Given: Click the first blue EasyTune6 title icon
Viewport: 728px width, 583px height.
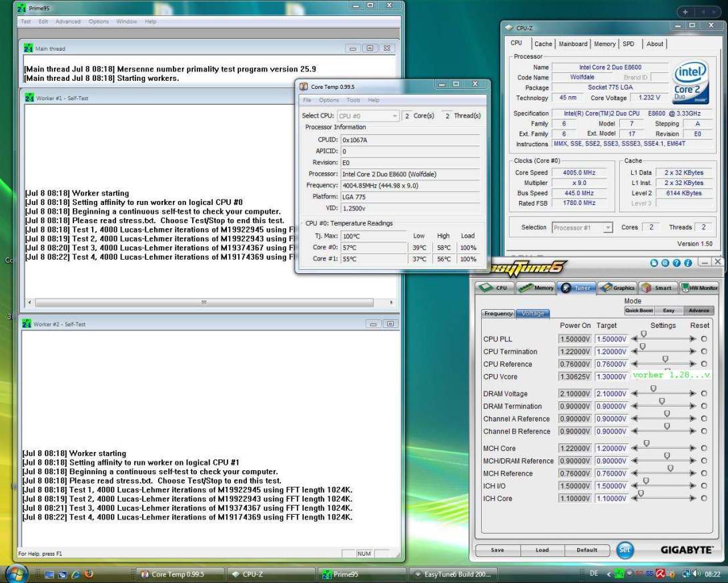Looking at the screenshot, I should click(x=654, y=263).
